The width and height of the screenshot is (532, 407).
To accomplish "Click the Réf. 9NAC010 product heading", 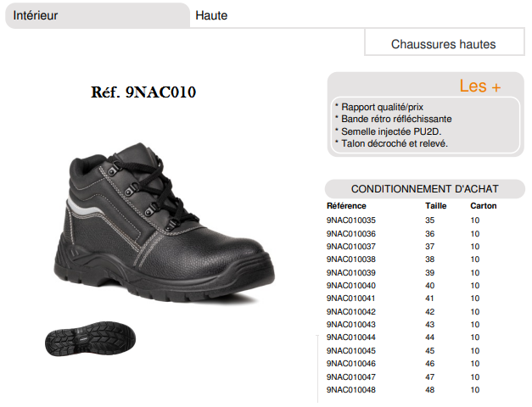I will [143, 92].
